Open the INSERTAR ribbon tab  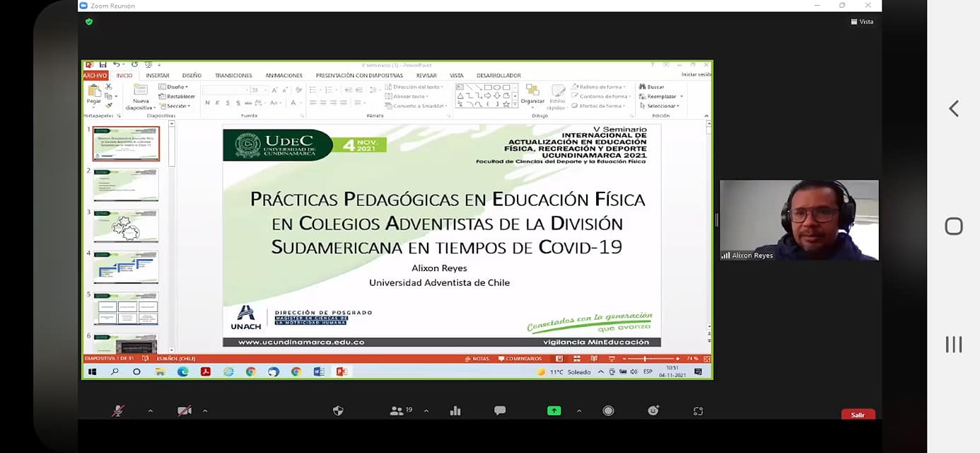(157, 76)
